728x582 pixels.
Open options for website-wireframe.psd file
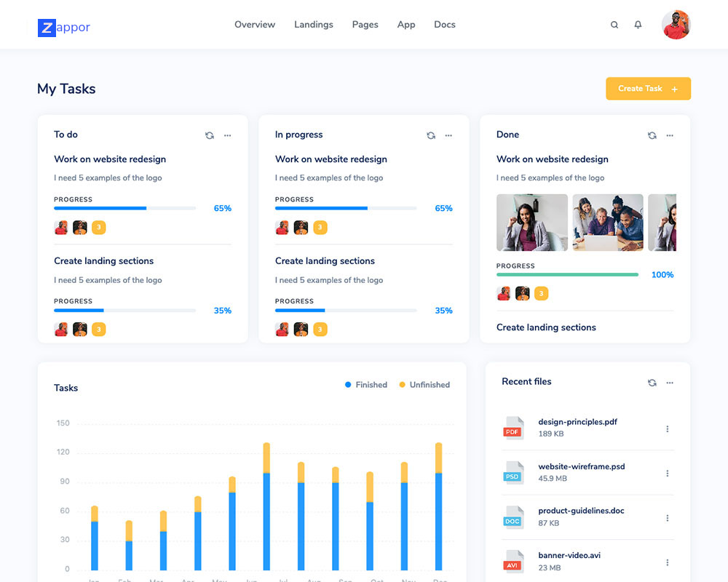667,474
